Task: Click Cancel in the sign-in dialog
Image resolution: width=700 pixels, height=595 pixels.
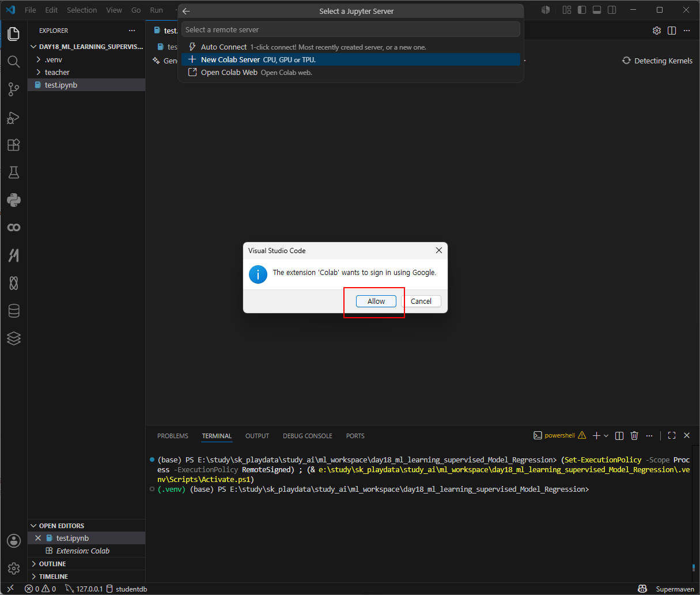Action: coord(421,301)
